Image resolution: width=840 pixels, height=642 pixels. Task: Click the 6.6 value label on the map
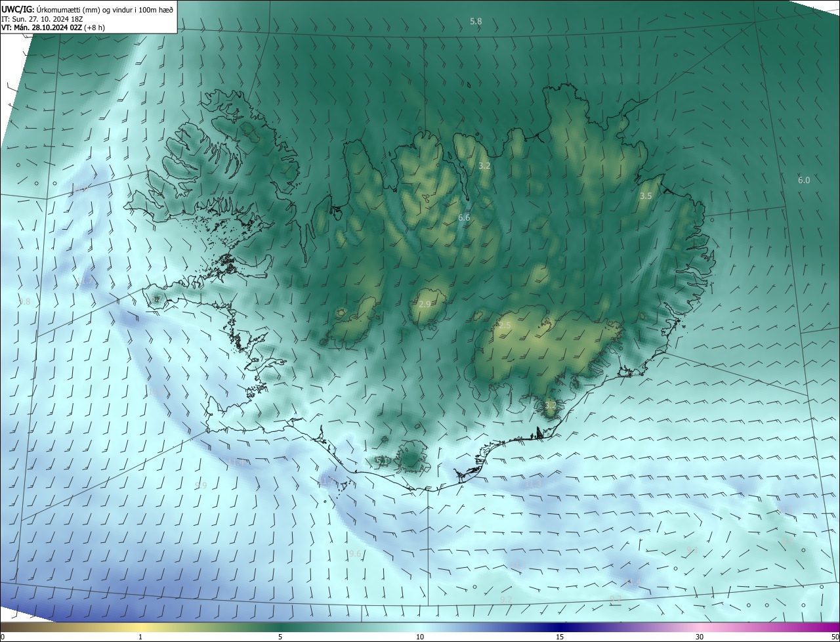coord(464,217)
